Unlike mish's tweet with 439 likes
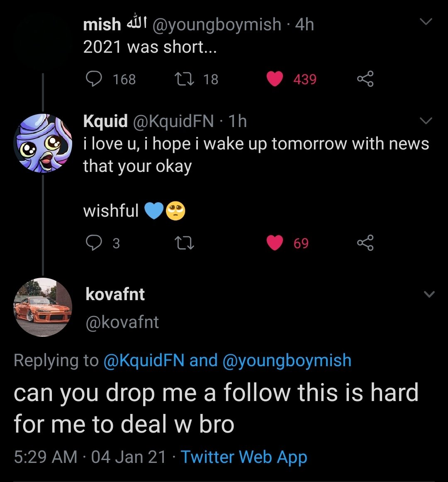The height and width of the screenshot is (482, 448). (274, 79)
